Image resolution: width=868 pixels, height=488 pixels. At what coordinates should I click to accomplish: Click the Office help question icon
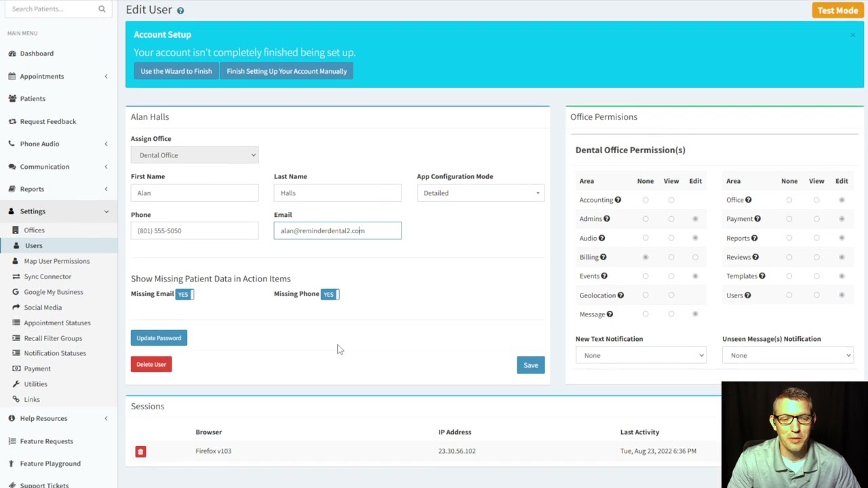749,200
